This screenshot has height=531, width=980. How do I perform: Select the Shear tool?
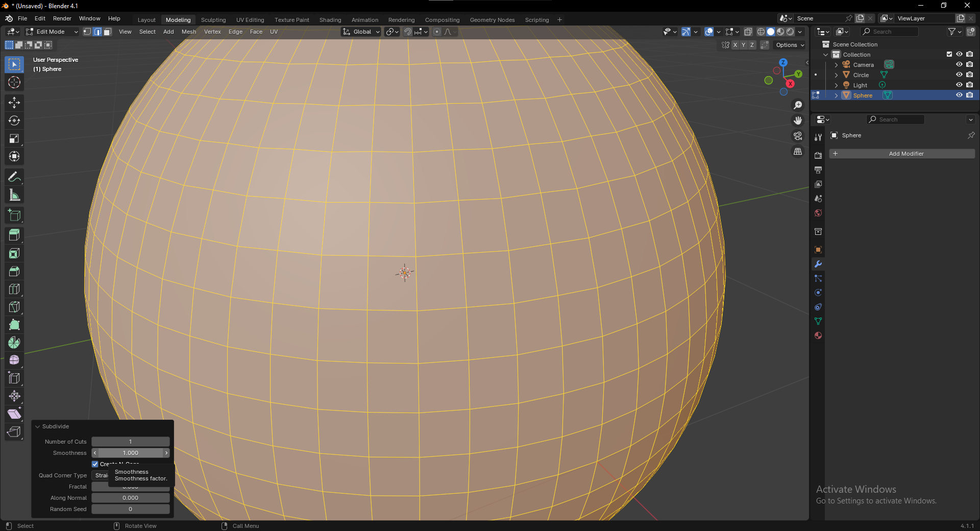(x=14, y=414)
